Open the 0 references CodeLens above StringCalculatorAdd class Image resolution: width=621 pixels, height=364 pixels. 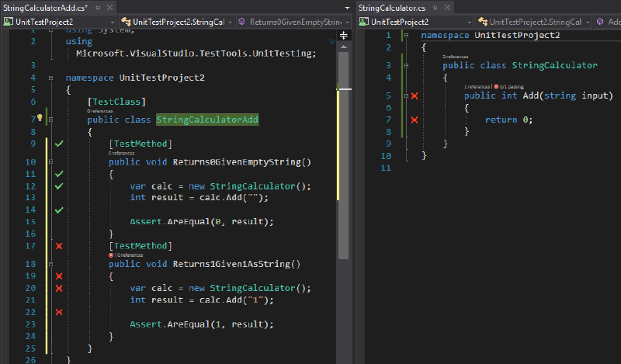click(100, 111)
